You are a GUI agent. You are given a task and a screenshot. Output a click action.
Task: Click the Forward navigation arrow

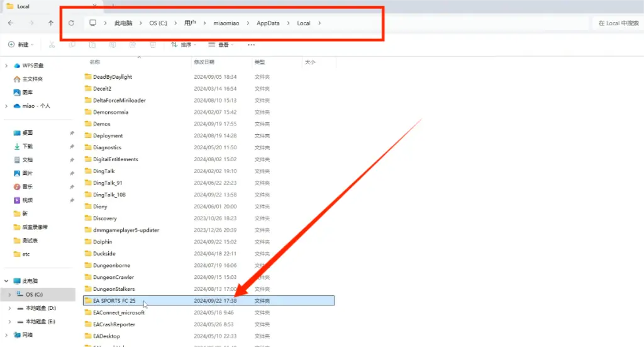[31, 23]
